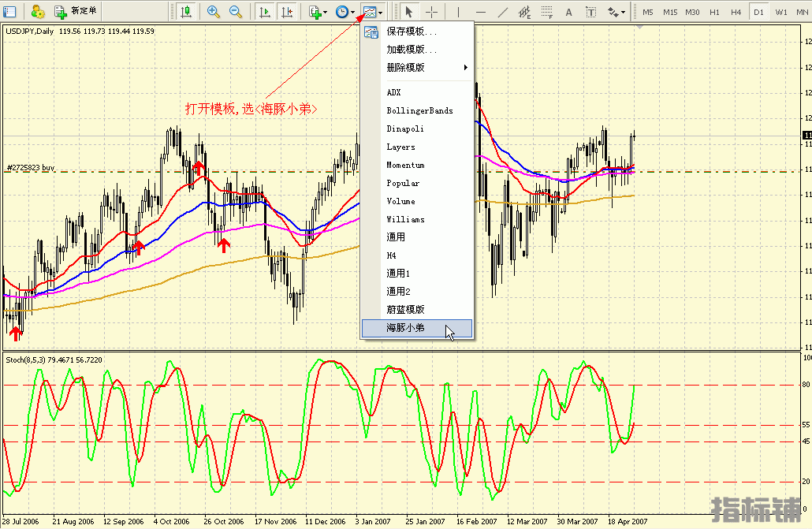Click the zoom out magnifier icon
Image resolution: width=812 pixels, height=529 pixels.
click(235, 12)
